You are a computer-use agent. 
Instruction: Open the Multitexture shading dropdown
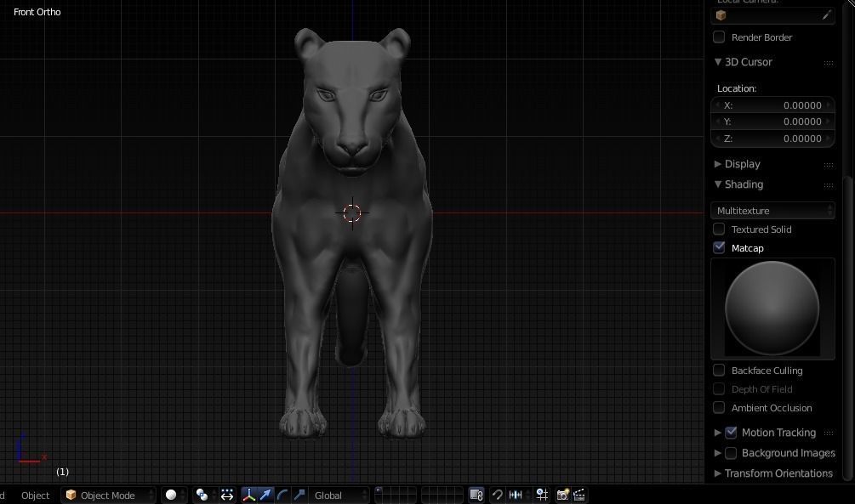point(772,210)
